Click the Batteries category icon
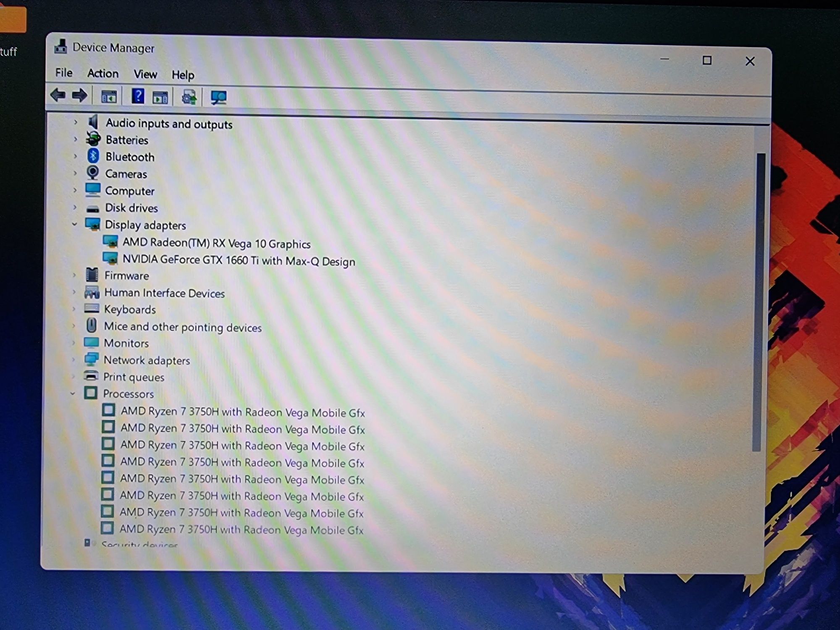The height and width of the screenshot is (630, 840). (93, 139)
